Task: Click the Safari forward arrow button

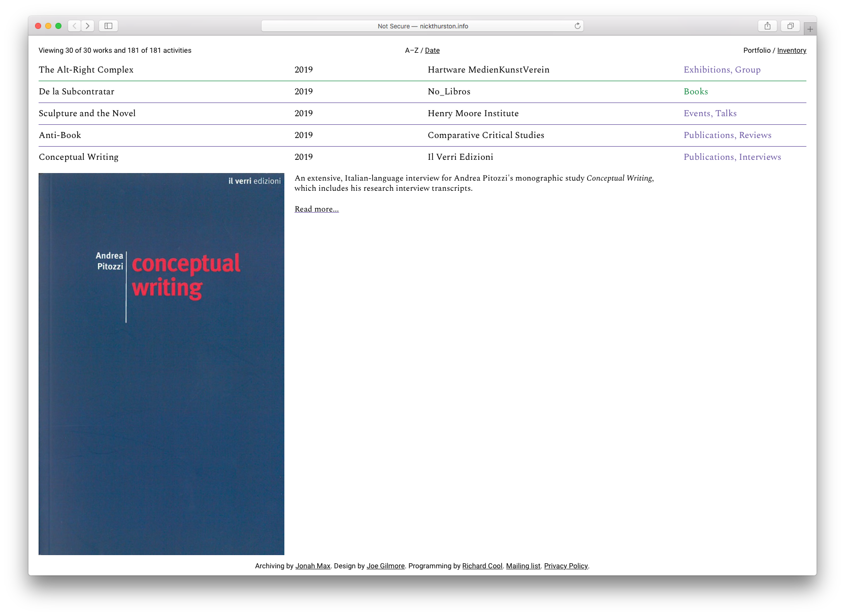Action: coord(88,26)
